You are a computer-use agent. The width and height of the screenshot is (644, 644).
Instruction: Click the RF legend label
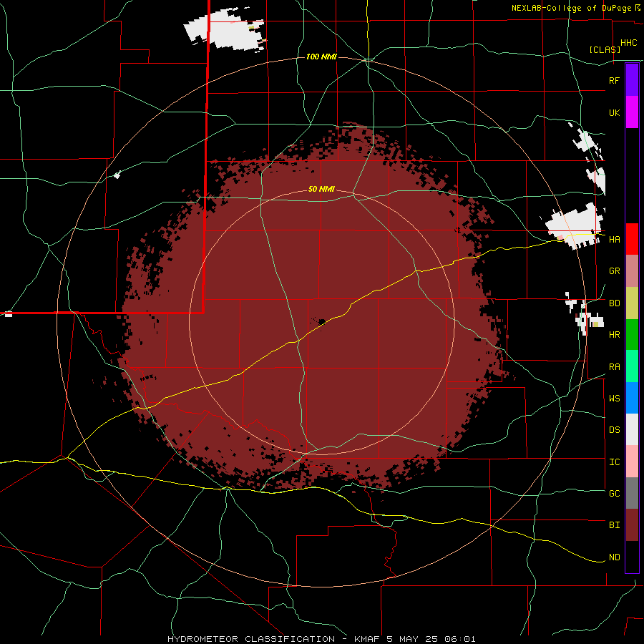[x=614, y=80]
